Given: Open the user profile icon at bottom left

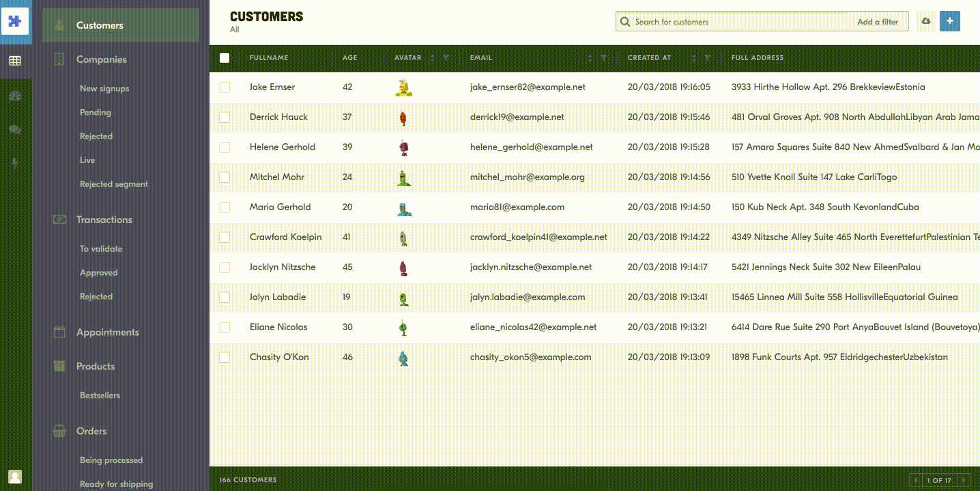Looking at the screenshot, I should [15, 476].
